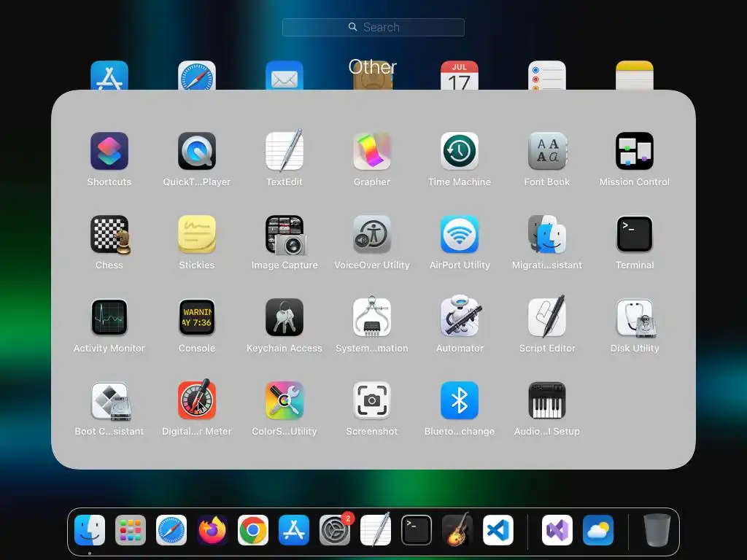The width and height of the screenshot is (747, 560).
Task: Click the Calendar icon behind the folder
Action: [x=460, y=75]
